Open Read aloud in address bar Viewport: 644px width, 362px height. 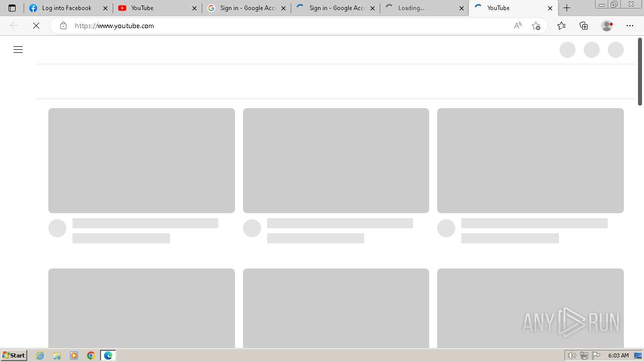tap(518, 26)
